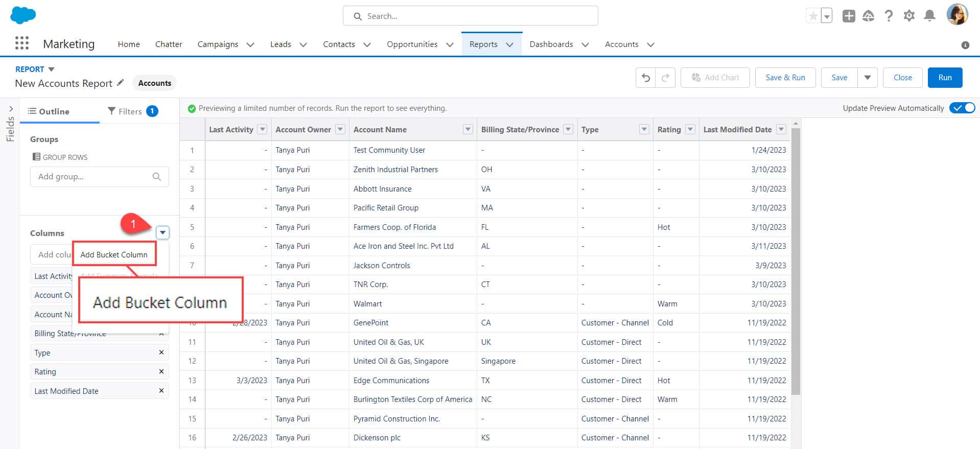
Task: Open the favorites list dropdown arrow
Action: (x=826, y=16)
